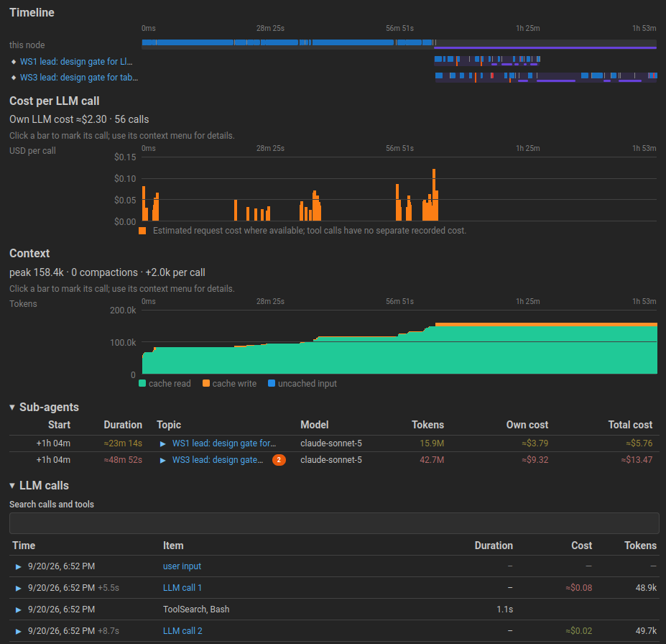This screenshot has width=666, height=644.
Task: Click the sub-agents Duration column header
Action: 123,425
